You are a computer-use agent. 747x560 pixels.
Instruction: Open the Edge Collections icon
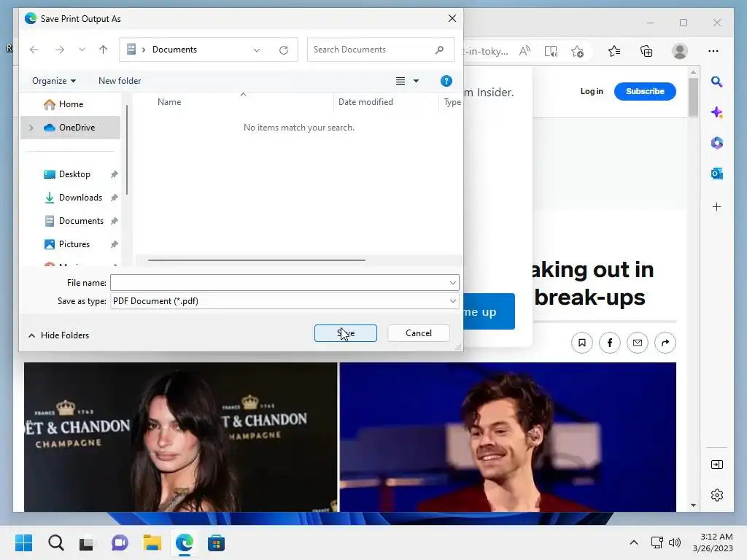[646, 51]
